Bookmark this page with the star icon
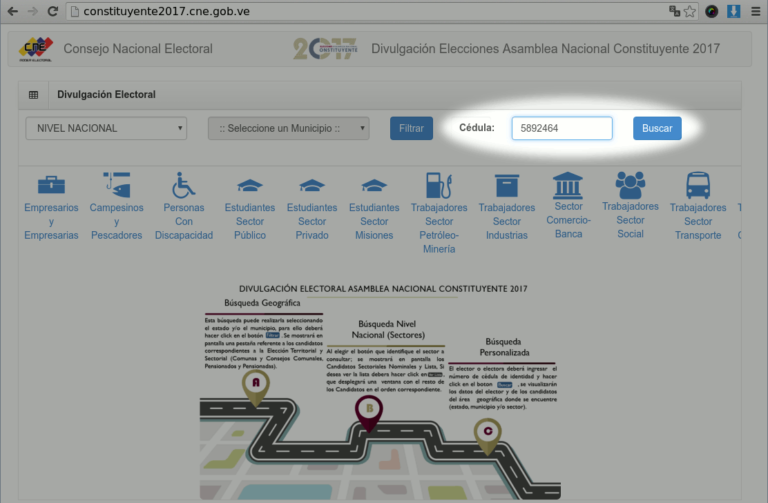This screenshot has height=503, width=768. pos(690,11)
